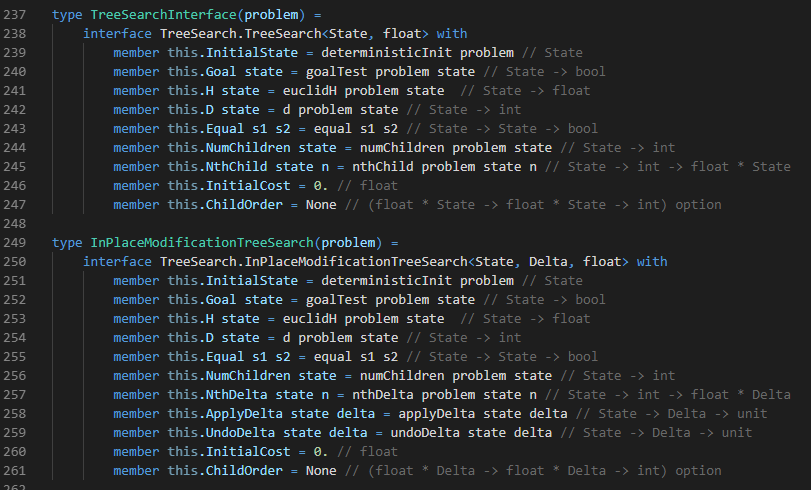Click line number 237 in the gutter
This screenshot has height=490, width=811.
coord(18,14)
